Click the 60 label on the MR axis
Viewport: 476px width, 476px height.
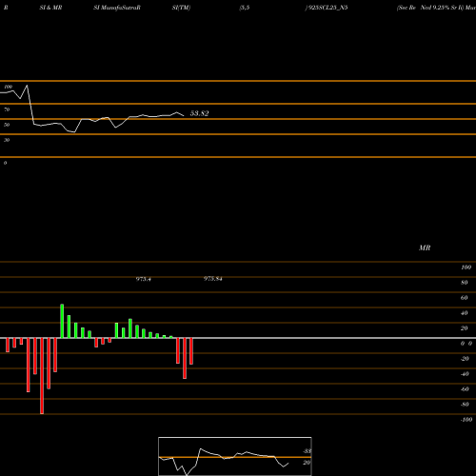(465, 298)
